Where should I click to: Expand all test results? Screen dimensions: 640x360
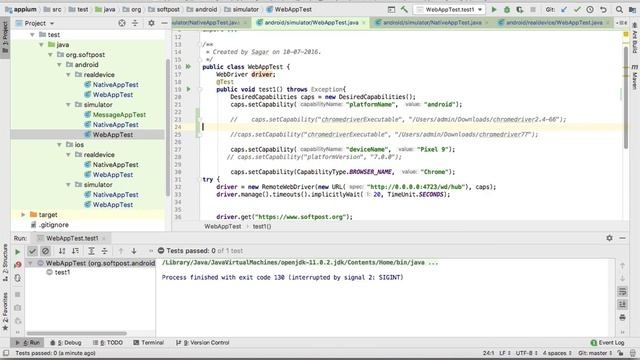(91, 251)
